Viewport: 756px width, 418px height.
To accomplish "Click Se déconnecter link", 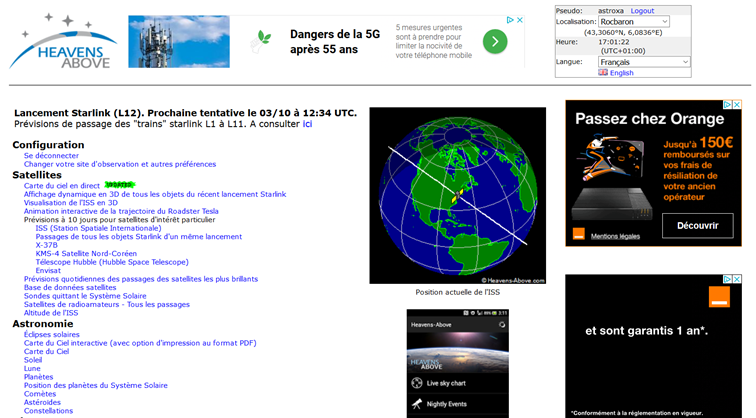I will 51,156.
